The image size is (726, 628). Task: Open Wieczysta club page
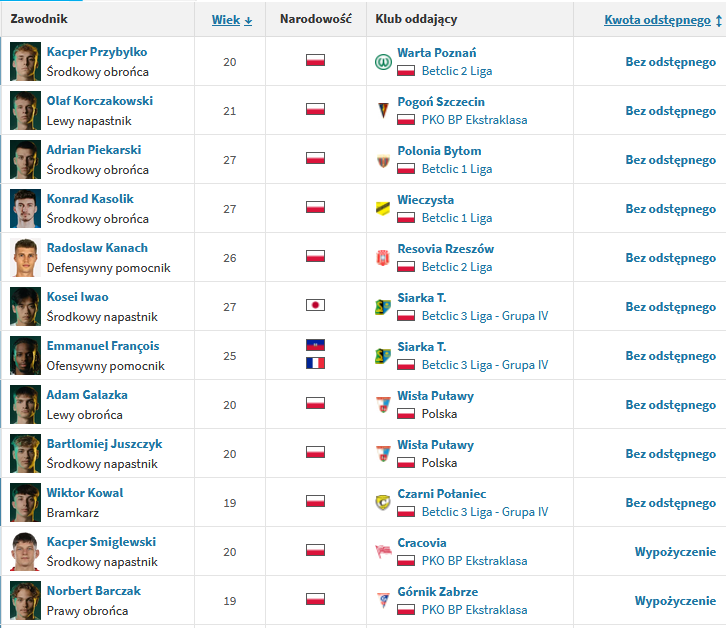click(x=426, y=200)
